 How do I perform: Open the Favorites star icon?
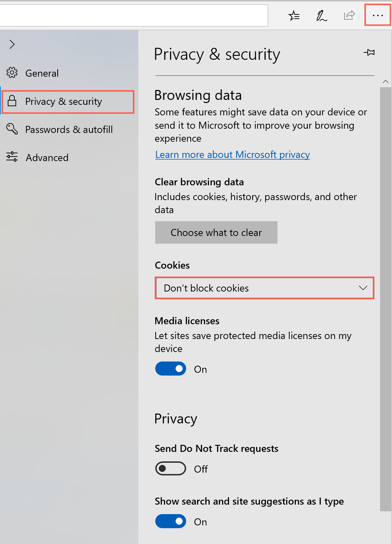click(294, 15)
